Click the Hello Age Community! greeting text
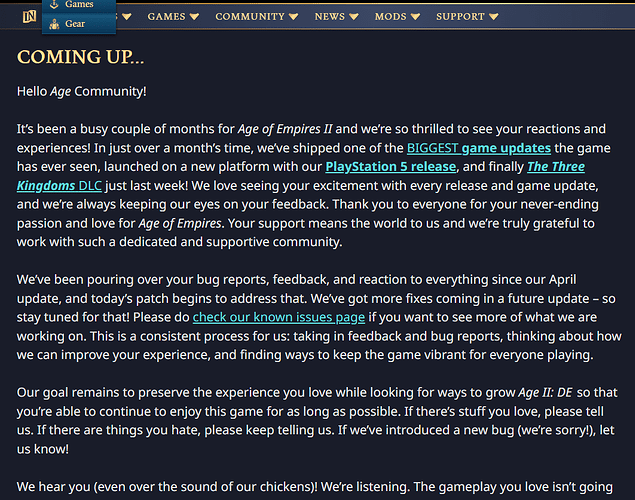Viewport: 635px width, 500px height. [81, 91]
